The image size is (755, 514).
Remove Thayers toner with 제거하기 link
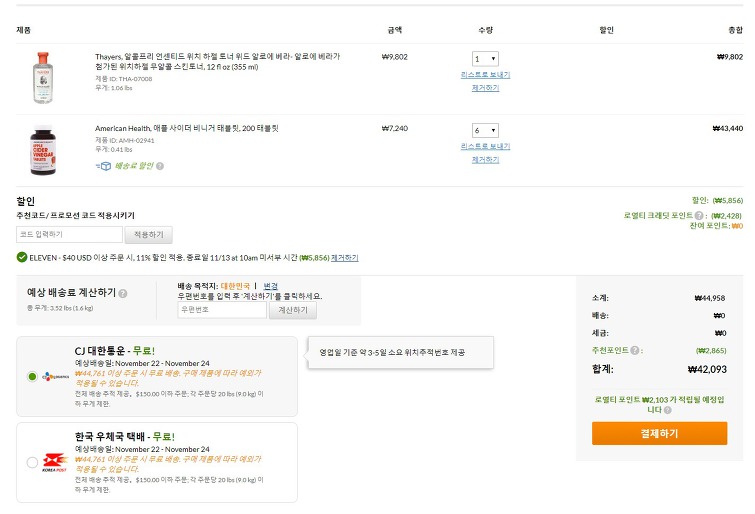coord(485,88)
